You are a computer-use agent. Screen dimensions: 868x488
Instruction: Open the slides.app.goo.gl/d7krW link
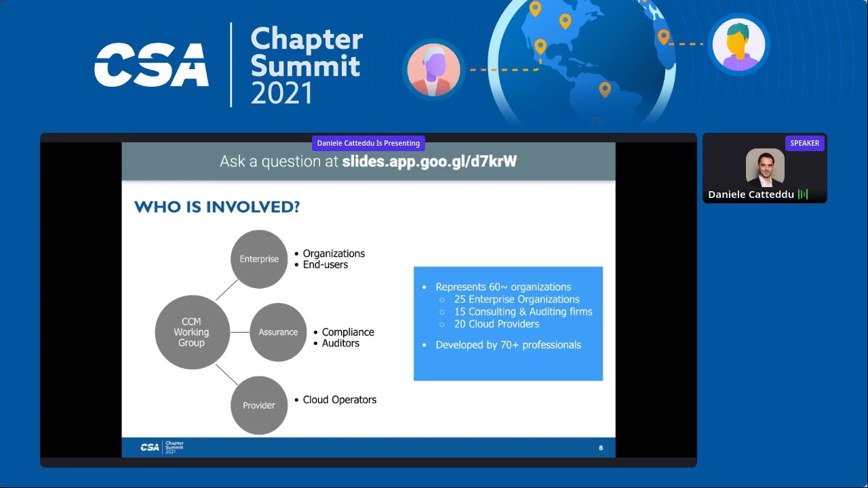[429, 161]
